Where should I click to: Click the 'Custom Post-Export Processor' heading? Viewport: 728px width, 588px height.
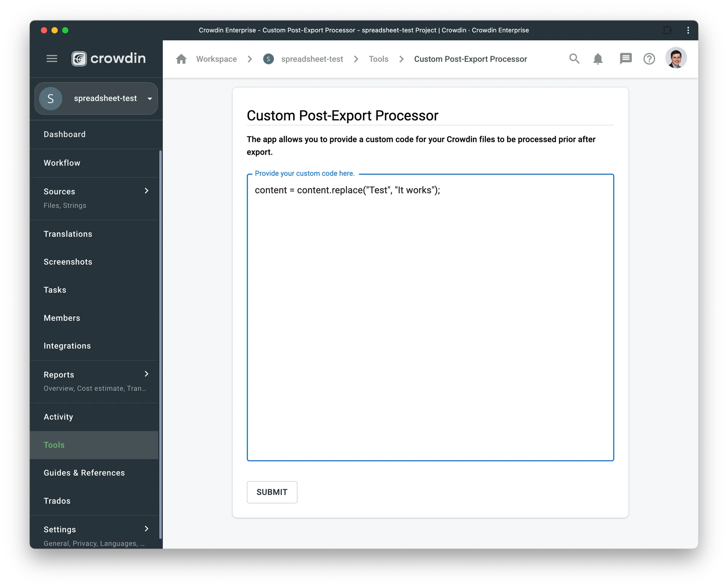tap(342, 116)
